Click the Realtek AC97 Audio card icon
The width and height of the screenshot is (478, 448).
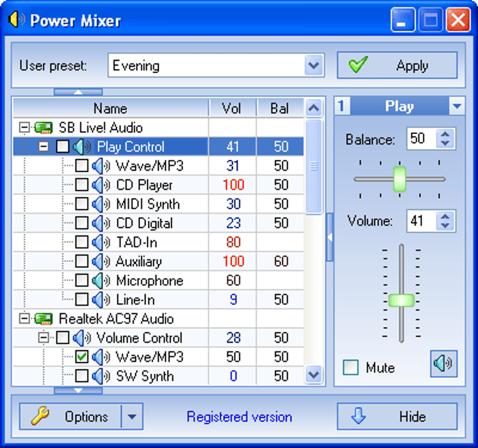point(44,319)
